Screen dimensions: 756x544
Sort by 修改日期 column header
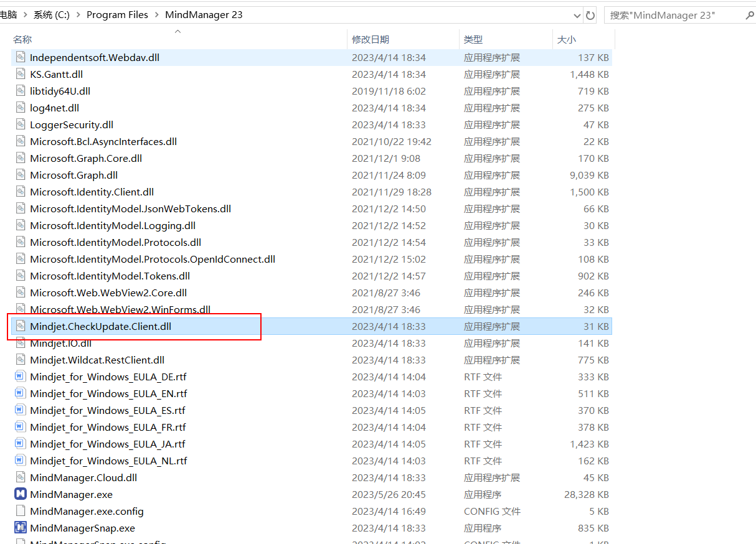pyautogui.click(x=371, y=39)
